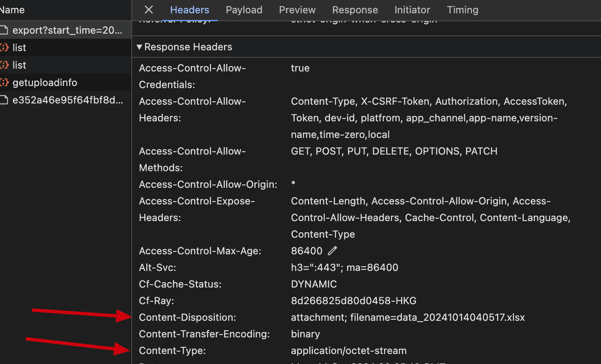Click the Name column header
Viewport: 601px width, 364px height.
(12, 10)
